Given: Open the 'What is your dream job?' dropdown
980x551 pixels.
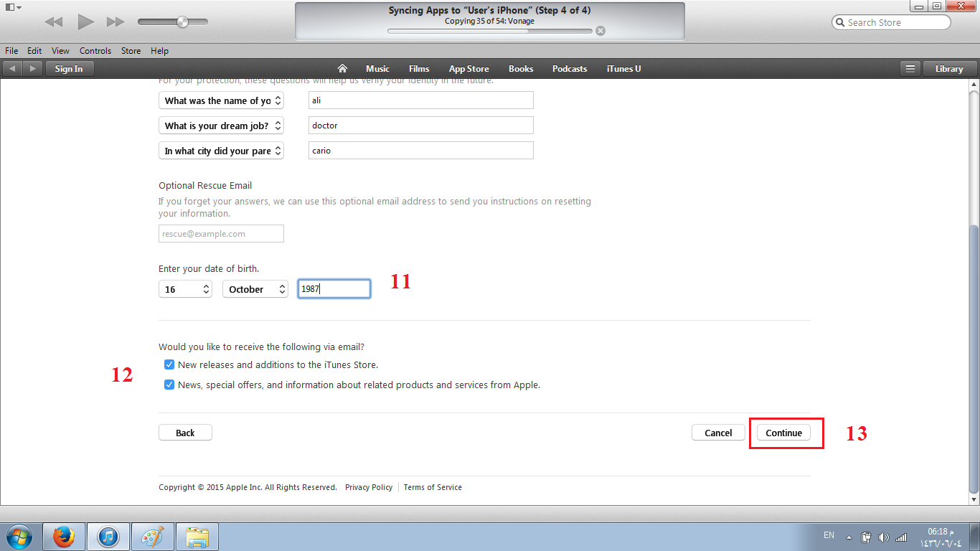Looking at the screenshot, I should click(x=221, y=126).
